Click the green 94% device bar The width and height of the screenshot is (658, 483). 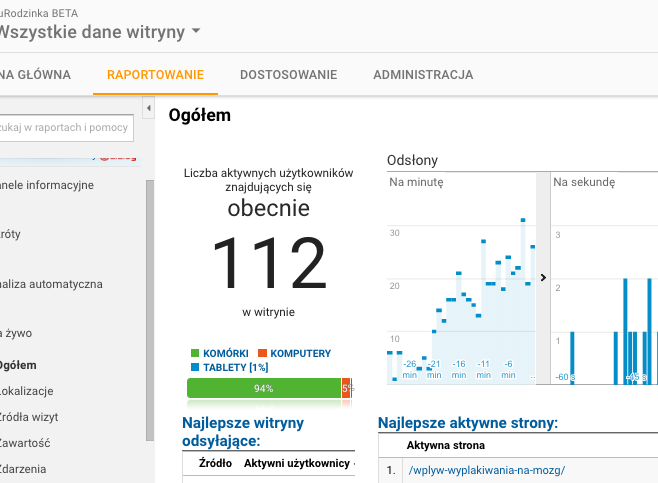[263, 389]
